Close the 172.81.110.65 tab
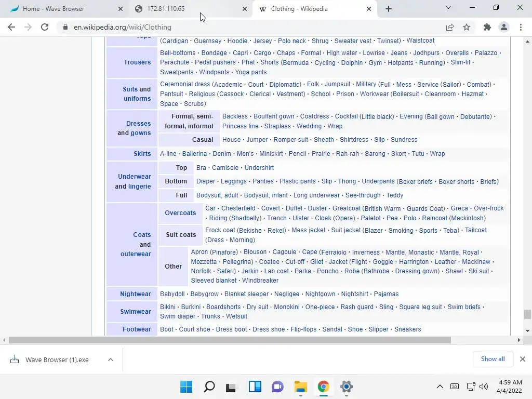The width and height of the screenshot is (532, 399). 245,9
